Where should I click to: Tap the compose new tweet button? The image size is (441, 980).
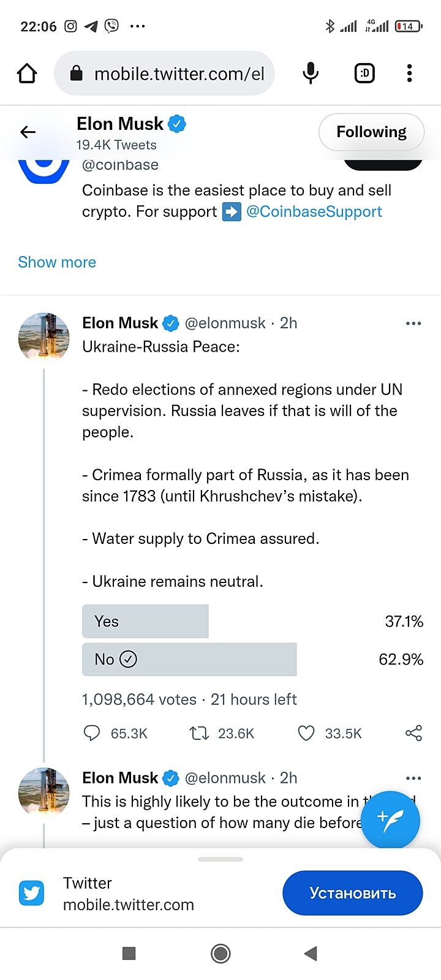point(390,819)
